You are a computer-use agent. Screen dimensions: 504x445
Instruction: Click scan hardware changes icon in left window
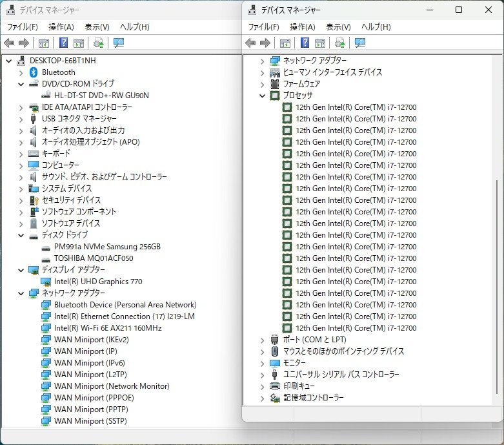[x=119, y=43]
